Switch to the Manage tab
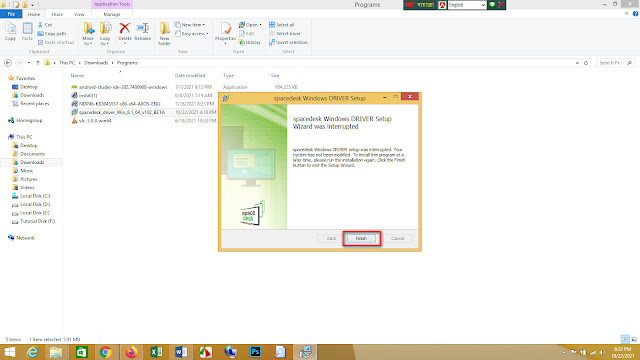This screenshot has width=640, height=360. point(112,14)
